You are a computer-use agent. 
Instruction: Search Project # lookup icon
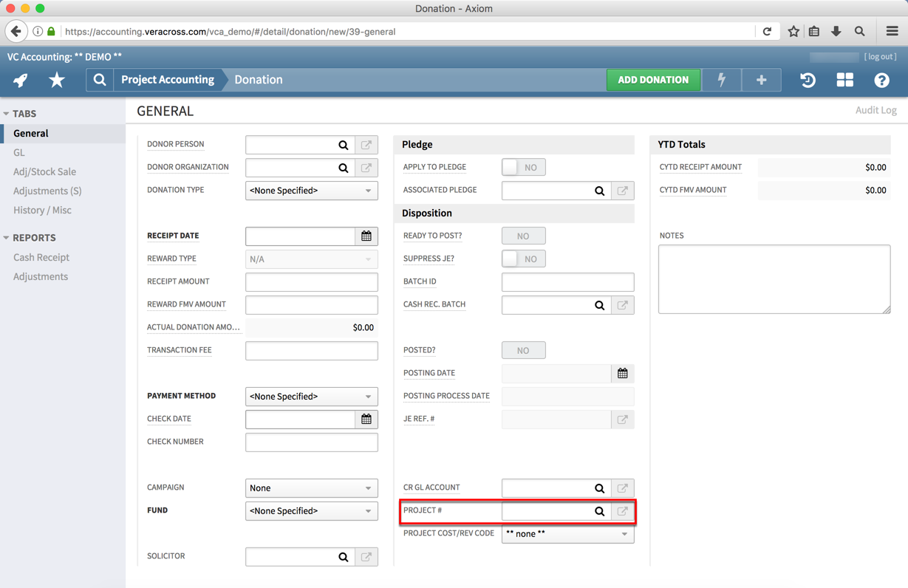pos(600,511)
